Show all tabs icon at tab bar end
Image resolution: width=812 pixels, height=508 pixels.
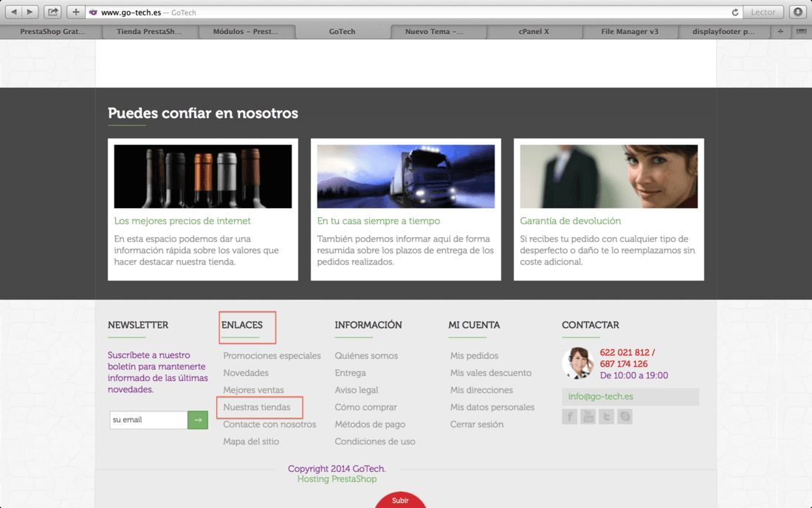(x=801, y=32)
